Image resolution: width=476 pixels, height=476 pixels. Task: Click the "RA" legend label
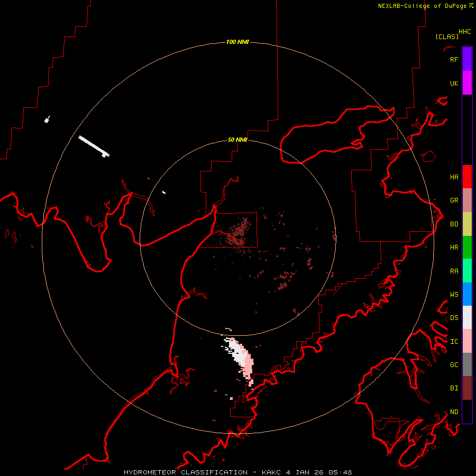[454, 271]
